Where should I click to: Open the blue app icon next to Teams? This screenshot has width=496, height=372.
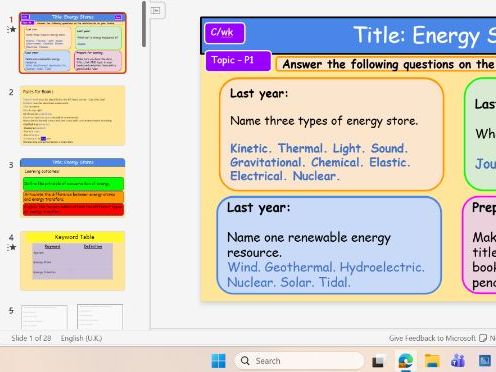click(x=485, y=361)
